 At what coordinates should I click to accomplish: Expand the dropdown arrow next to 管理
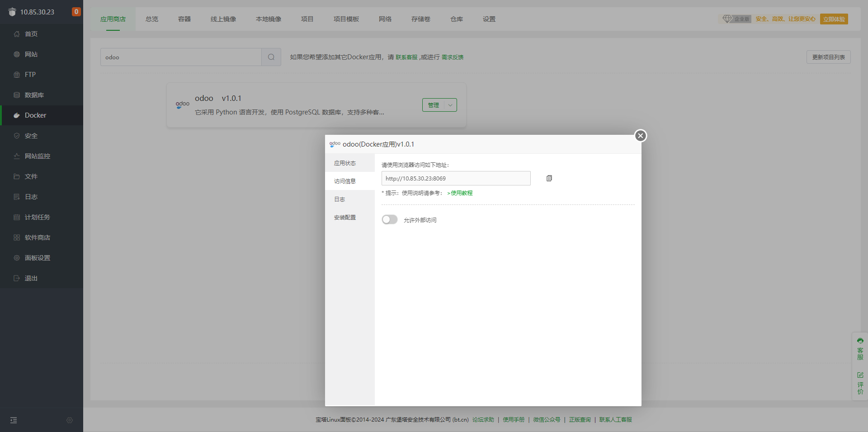pos(450,105)
